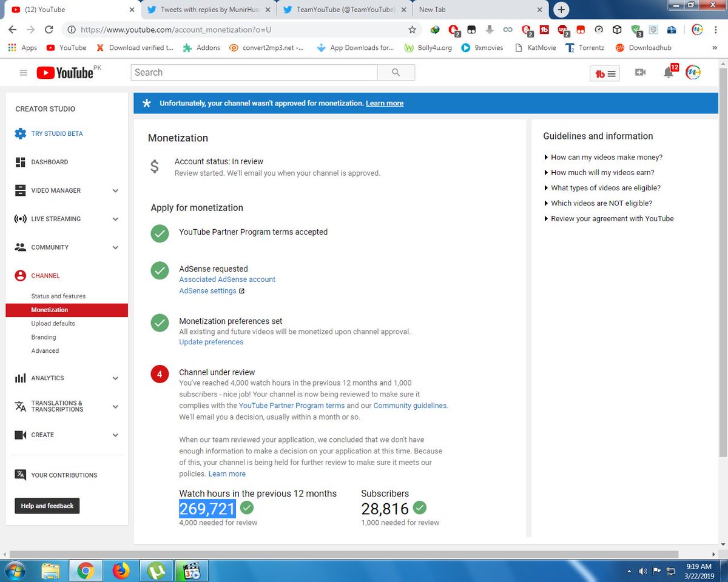Click the Internet Download Manager extension icon
This screenshot has height=582, width=728.
435,29
